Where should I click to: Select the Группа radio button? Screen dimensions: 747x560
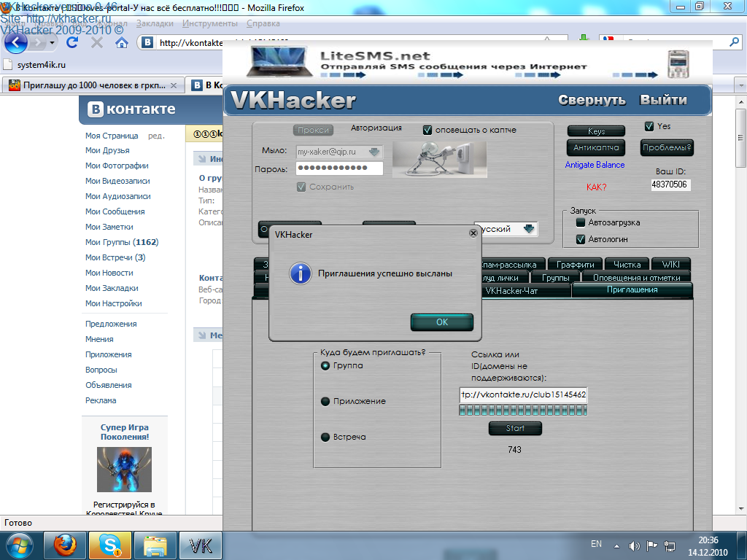pyautogui.click(x=325, y=366)
